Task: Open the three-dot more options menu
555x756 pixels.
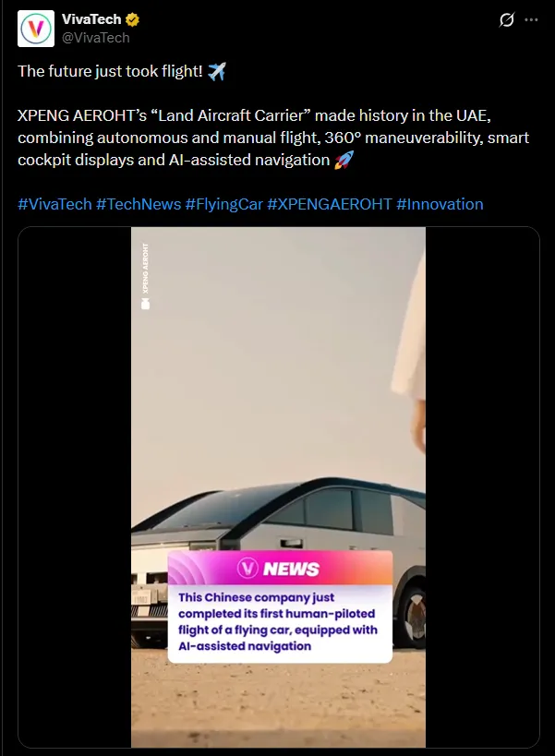Action: coord(531,19)
